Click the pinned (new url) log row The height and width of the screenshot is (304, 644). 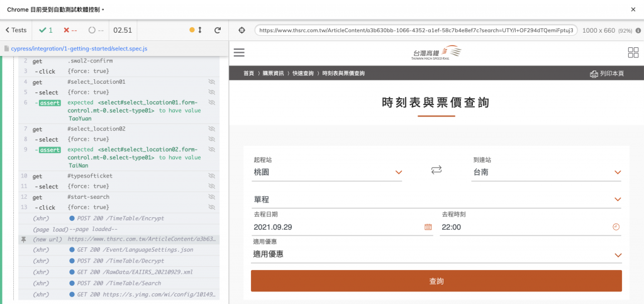pos(119,239)
